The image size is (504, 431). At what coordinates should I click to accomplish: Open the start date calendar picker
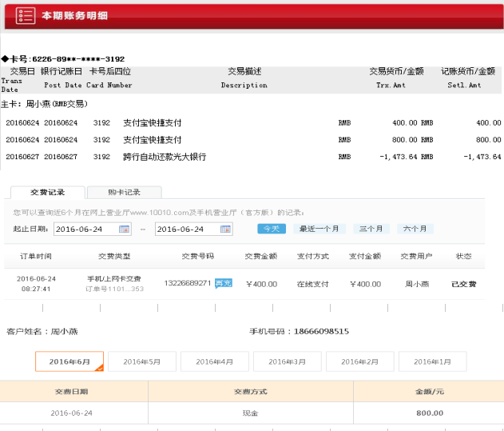pyautogui.click(x=124, y=229)
